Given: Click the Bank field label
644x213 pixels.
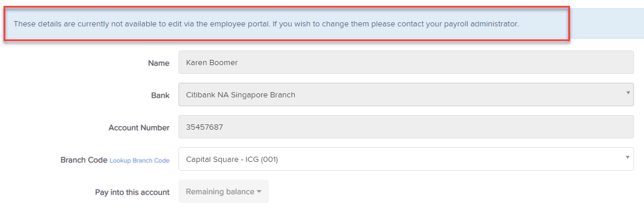Looking at the screenshot, I should [x=160, y=95].
